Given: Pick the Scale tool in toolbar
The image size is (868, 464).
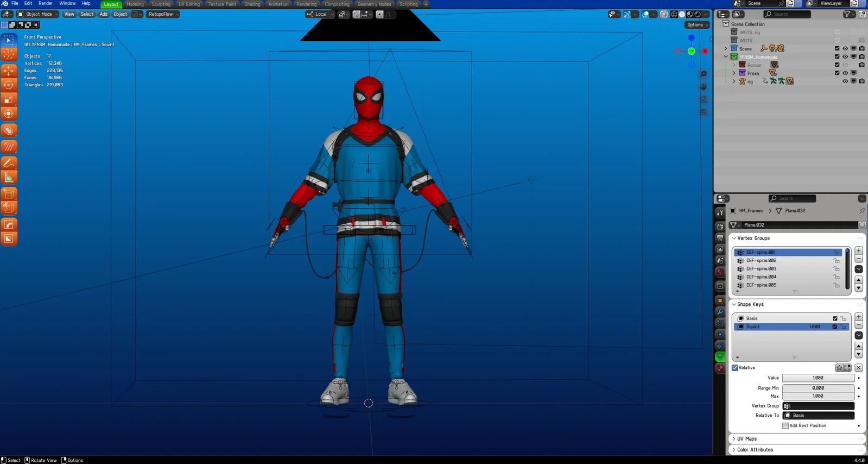Looking at the screenshot, I should coord(9,99).
